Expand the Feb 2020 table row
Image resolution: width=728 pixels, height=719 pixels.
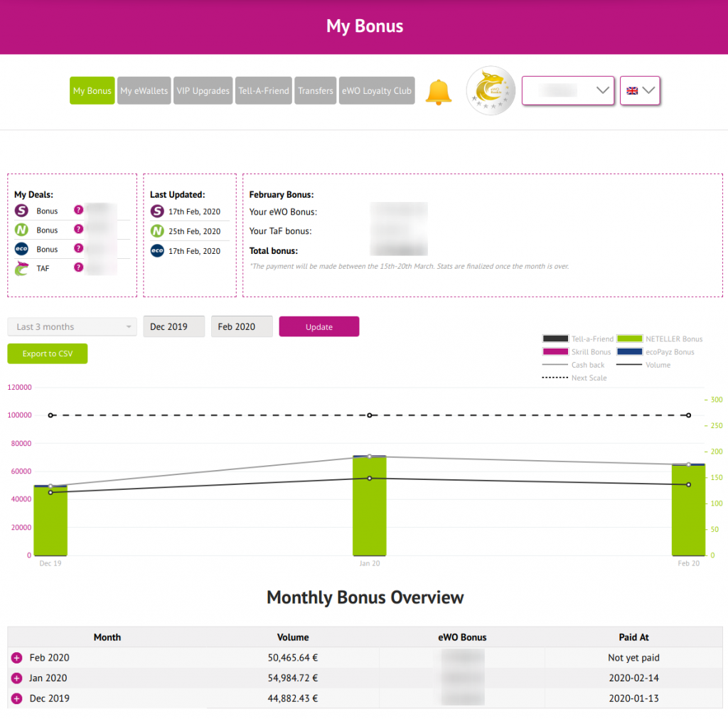[x=18, y=657]
